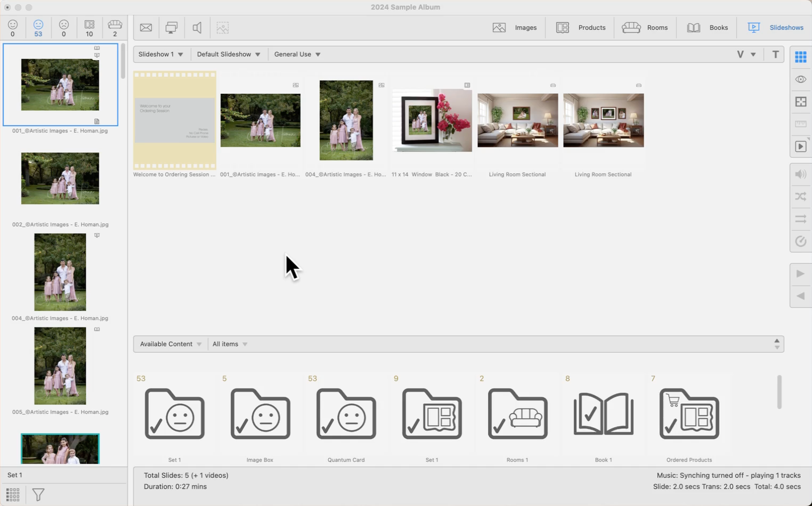The height and width of the screenshot is (506, 812).
Task: Click the printer icon in toolbar
Action: tap(172, 28)
